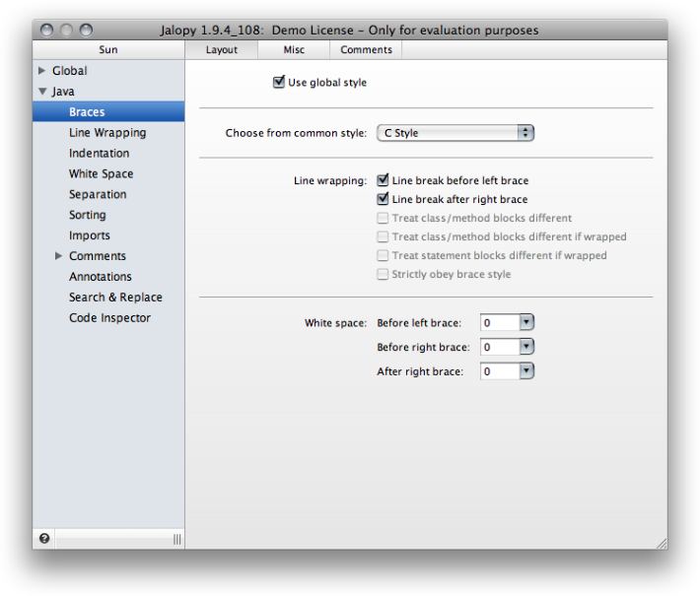Uncheck Line break after right brace
Image resolution: width=700 pixels, height=596 pixels.
383,199
